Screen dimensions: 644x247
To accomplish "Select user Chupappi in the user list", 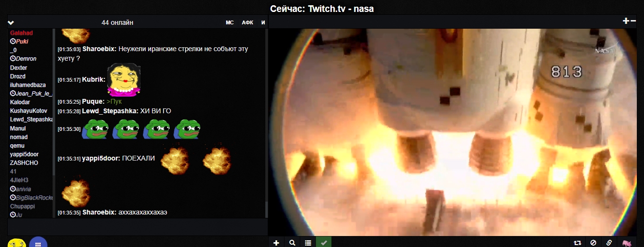I will coord(22,206).
